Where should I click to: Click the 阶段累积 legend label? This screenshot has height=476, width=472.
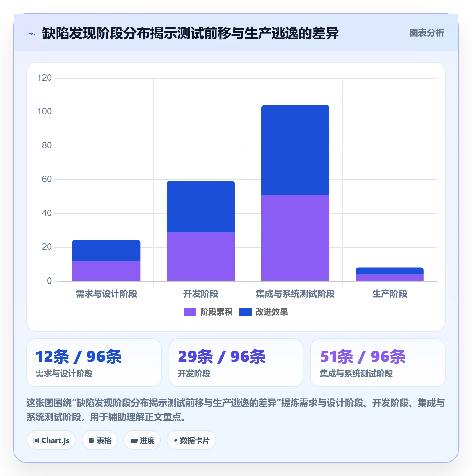[216, 312]
